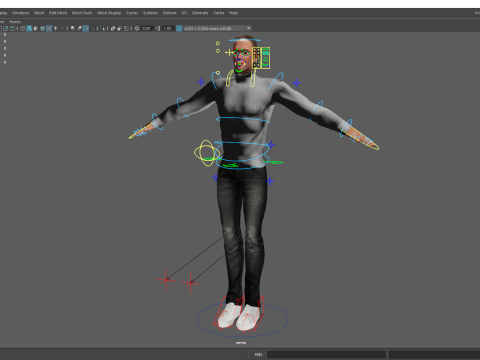Toggle the view transform icon
The image size is (480, 360).
click(179, 28)
